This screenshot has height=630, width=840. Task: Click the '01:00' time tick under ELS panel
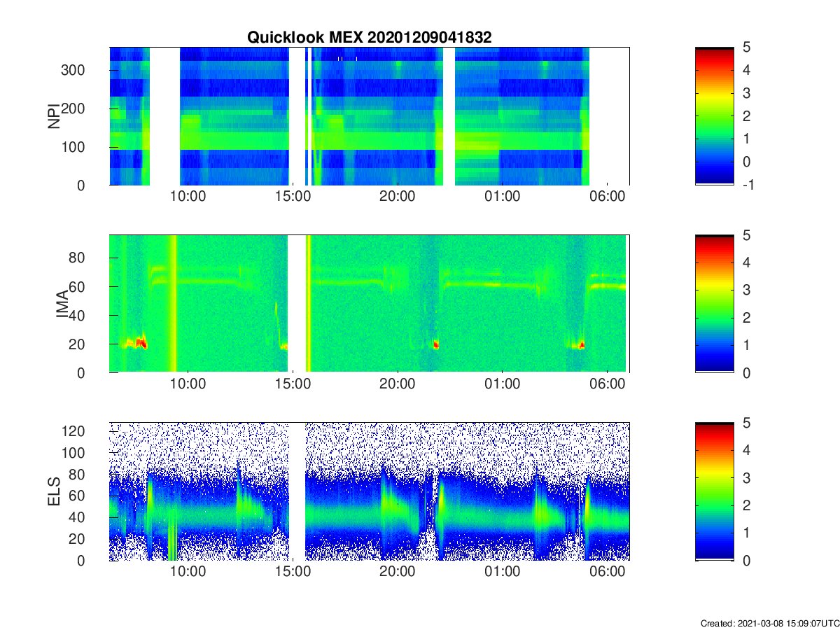point(503,571)
